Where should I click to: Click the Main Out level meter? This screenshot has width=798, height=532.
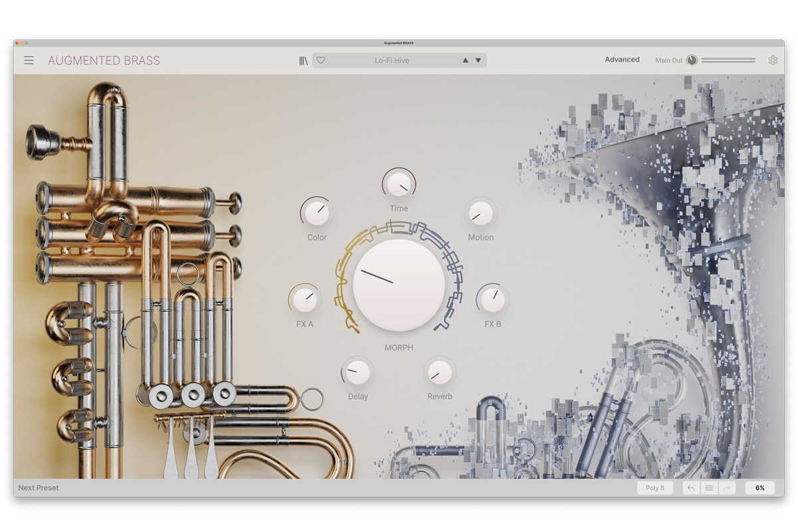point(728,60)
